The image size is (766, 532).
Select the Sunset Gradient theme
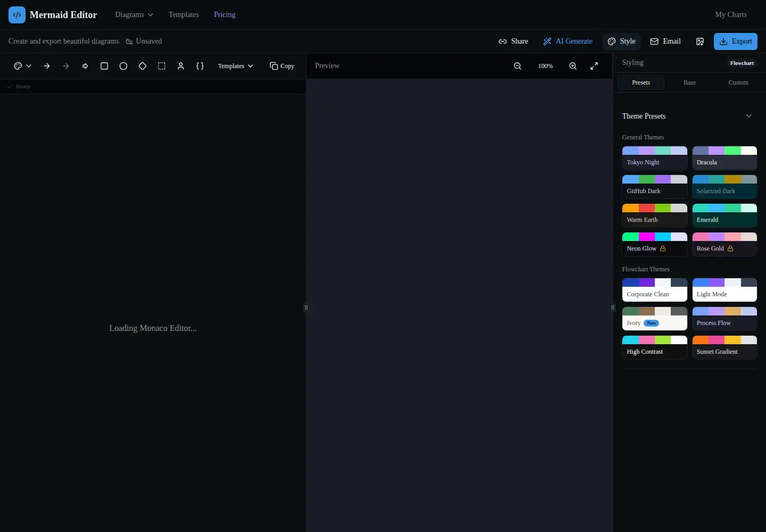pos(725,347)
